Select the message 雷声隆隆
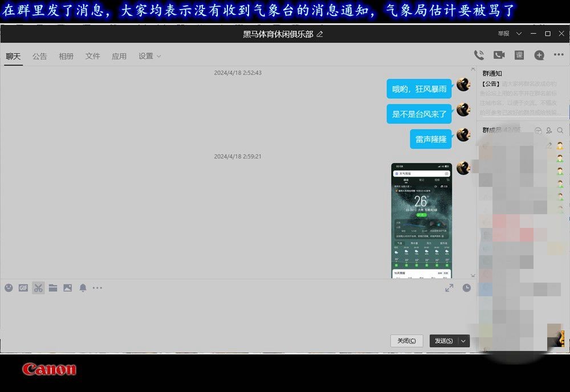The image size is (570, 392). pos(431,139)
